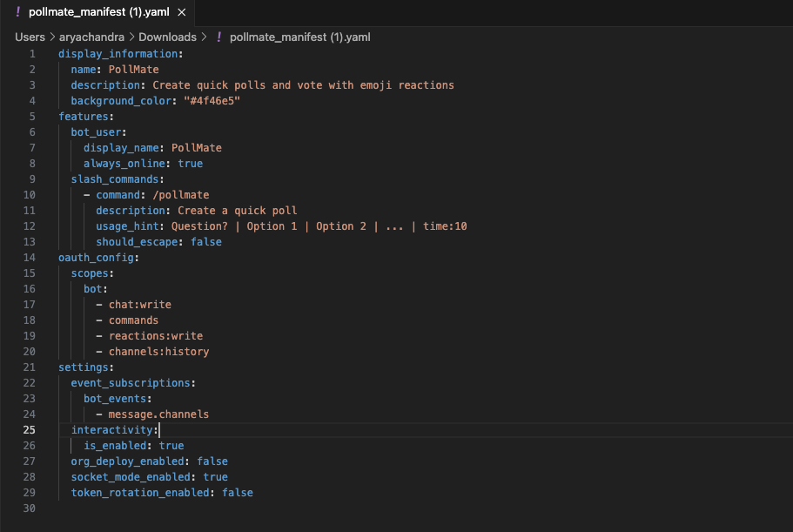The image size is (793, 532).
Task: Click the display_name key
Action: 121,148
